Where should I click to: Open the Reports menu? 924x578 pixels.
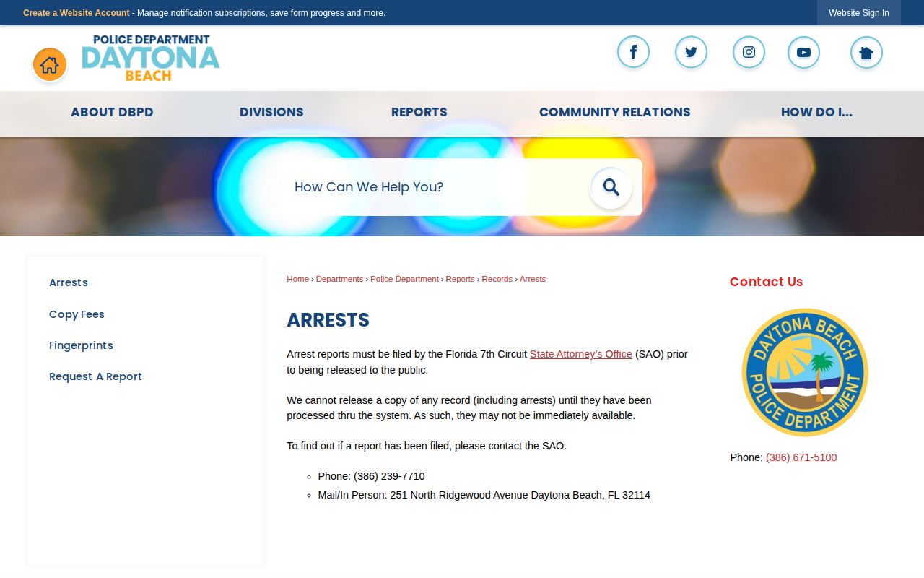pyautogui.click(x=419, y=112)
